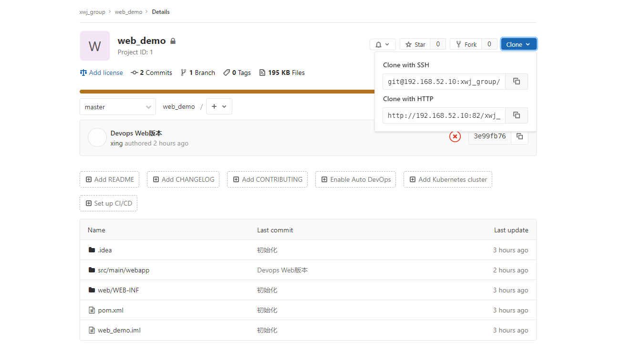Open the Devops Web版本 commit title

coord(136,133)
